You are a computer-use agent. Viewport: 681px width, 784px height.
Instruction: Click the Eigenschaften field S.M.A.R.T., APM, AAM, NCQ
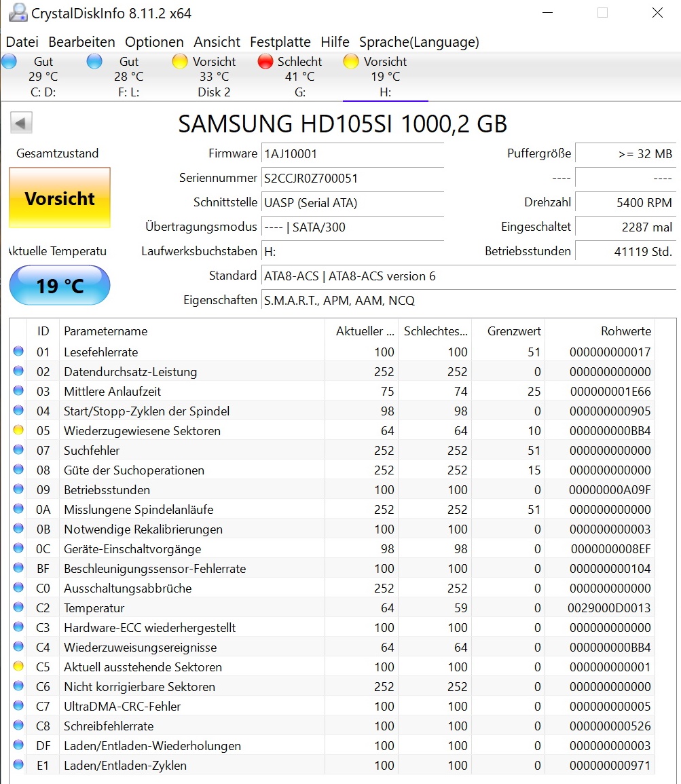(468, 301)
